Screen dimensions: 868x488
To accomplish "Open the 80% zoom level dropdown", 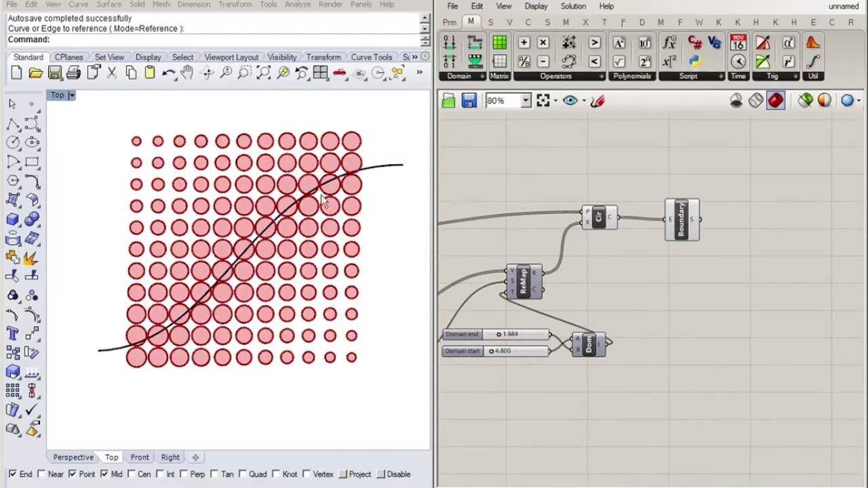I will (x=526, y=101).
